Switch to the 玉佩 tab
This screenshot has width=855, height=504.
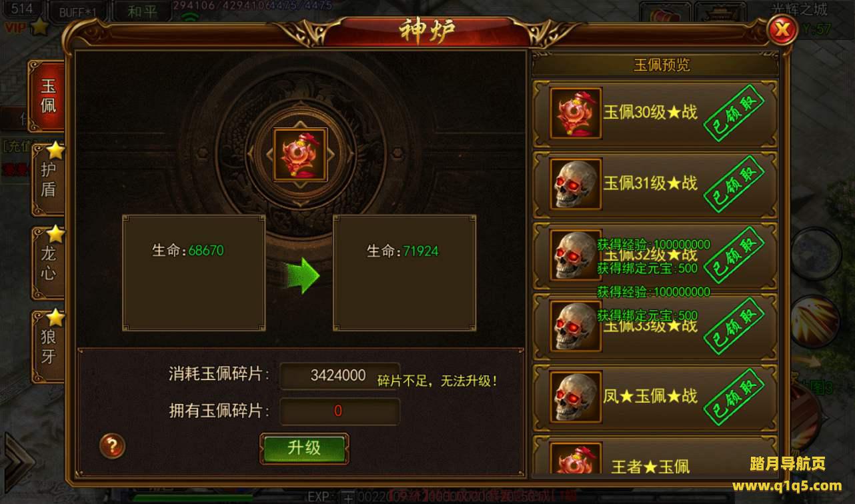tap(48, 96)
